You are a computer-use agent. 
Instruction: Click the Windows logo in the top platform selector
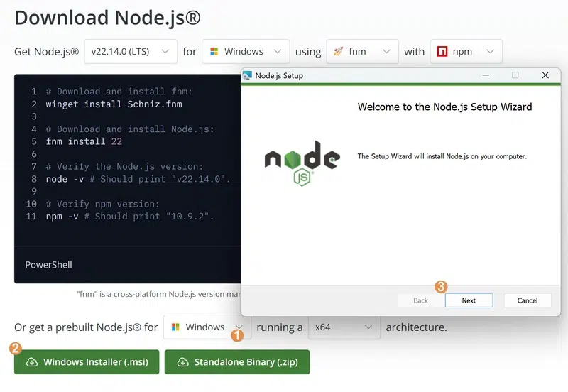[214, 52]
